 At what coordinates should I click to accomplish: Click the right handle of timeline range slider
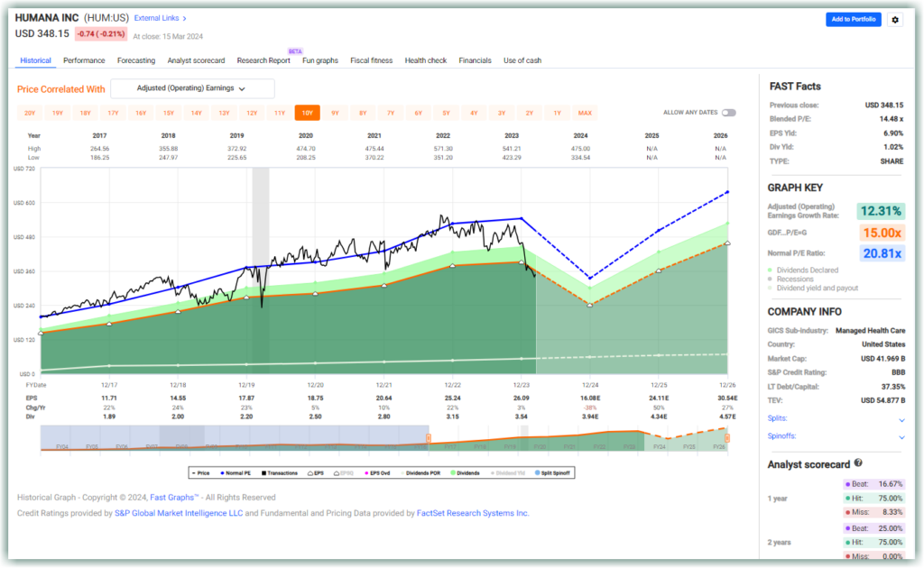coord(727,438)
